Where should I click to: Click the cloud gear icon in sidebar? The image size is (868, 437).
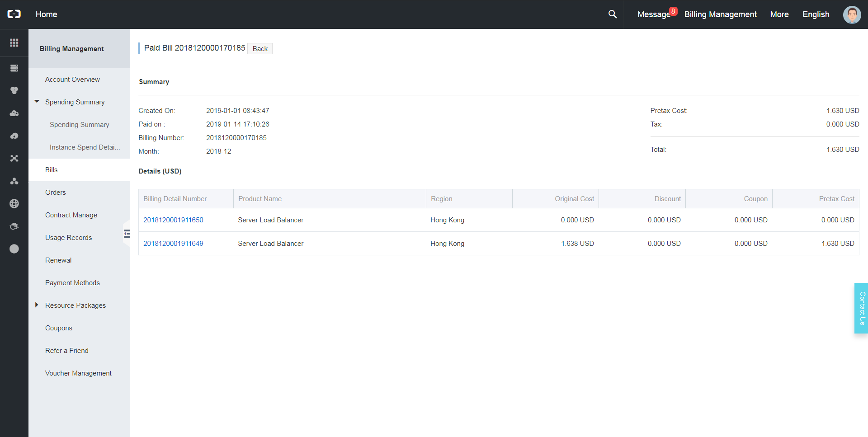tap(14, 226)
